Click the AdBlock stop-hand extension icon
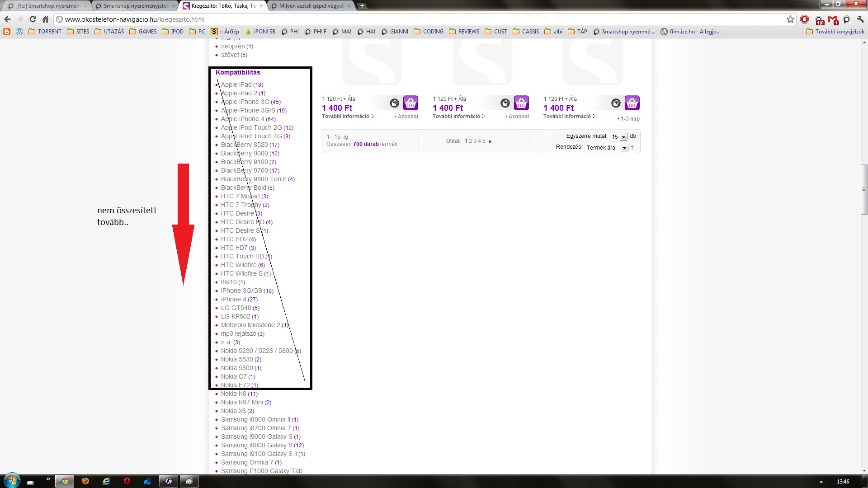868x488 pixels. click(804, 19)
